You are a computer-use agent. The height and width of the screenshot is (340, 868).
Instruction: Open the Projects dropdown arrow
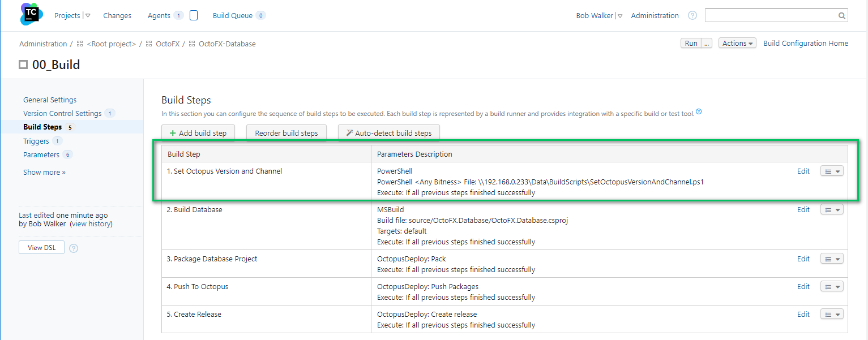tap(88, 16)
